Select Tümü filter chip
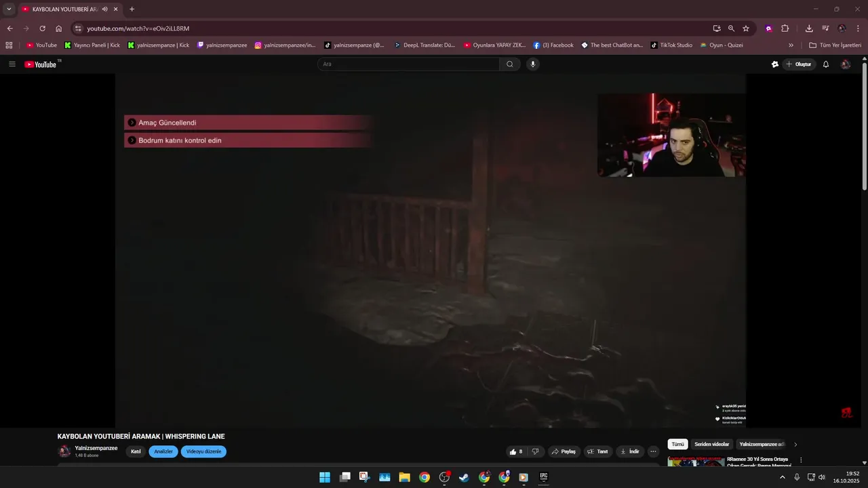The width and height of the screenshot is (868, 488). pyautogui.click(x=677, y=445)
